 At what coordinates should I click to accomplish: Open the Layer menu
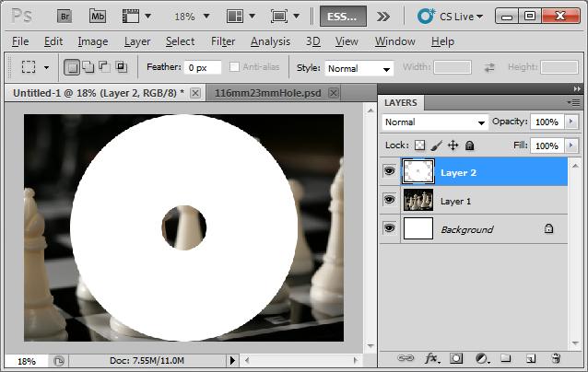coord(137,41)
